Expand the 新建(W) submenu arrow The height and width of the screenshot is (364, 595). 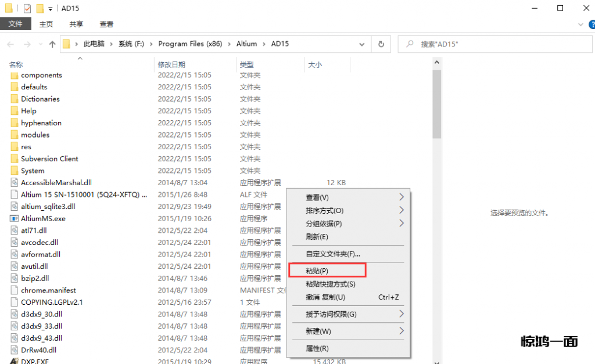click(x=401, y=331)
